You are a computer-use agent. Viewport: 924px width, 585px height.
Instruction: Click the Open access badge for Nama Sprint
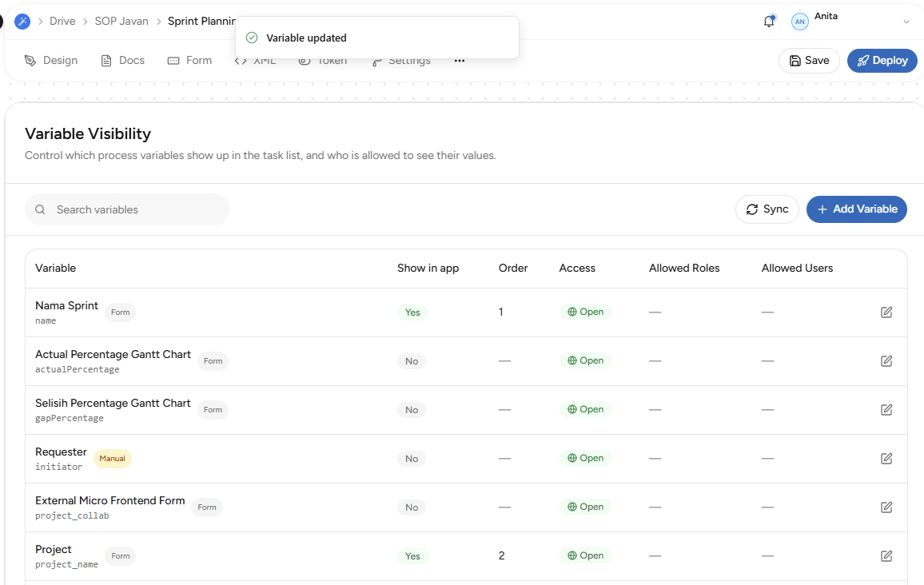(585, 312)
